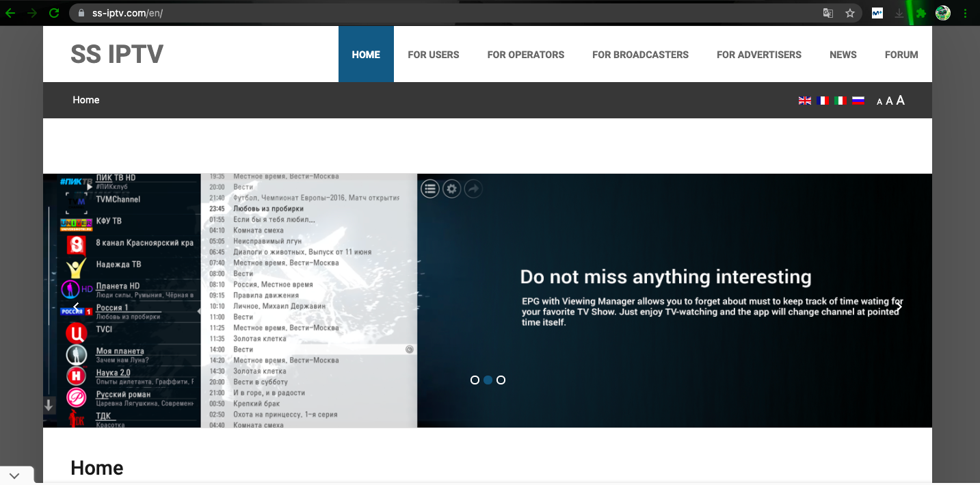
Task: Open the browser Extensions puzzle icon
Action: point(921,13)
